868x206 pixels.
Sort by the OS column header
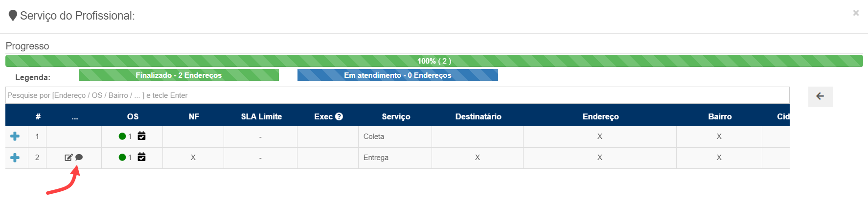[x=133, y=116]
